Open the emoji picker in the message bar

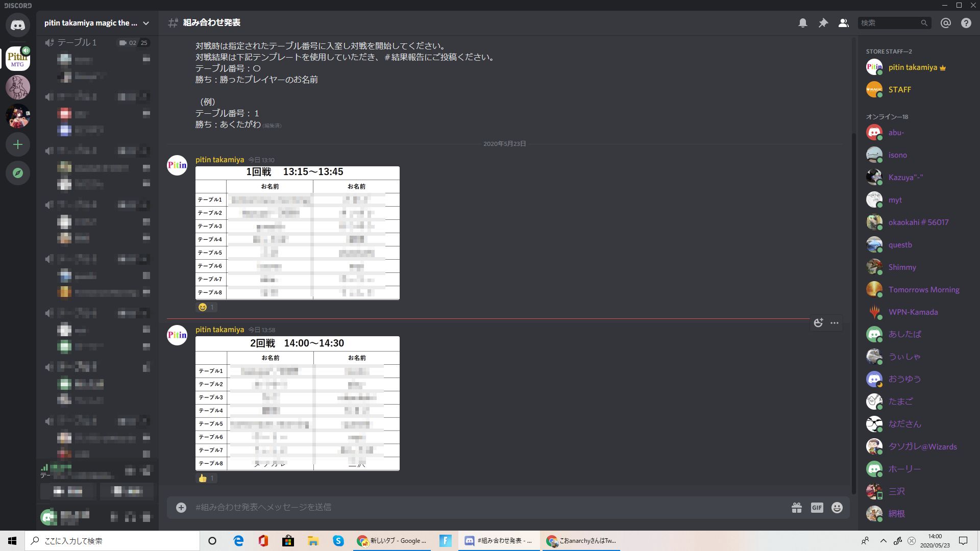(837, 507)
